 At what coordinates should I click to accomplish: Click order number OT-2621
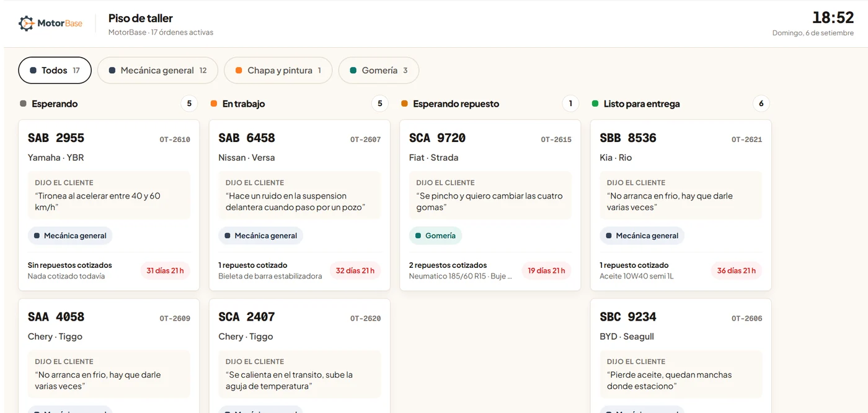pos(746,140)
